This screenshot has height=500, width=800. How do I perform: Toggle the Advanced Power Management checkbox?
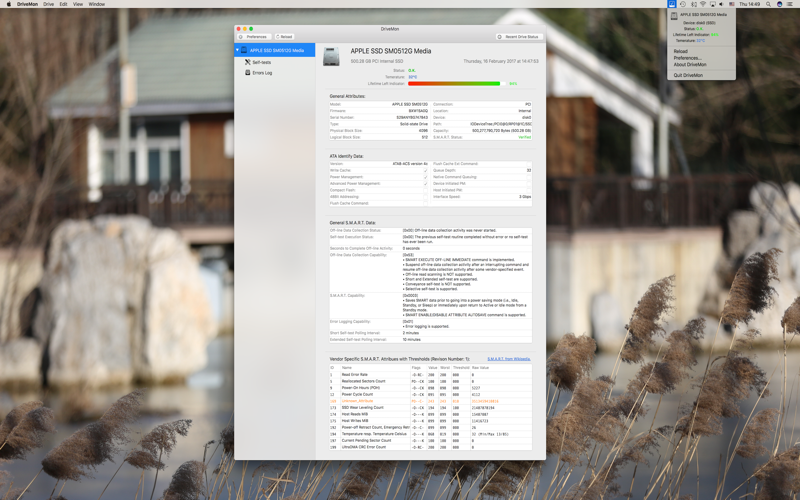pyautogui.click(x=426, y=184)
